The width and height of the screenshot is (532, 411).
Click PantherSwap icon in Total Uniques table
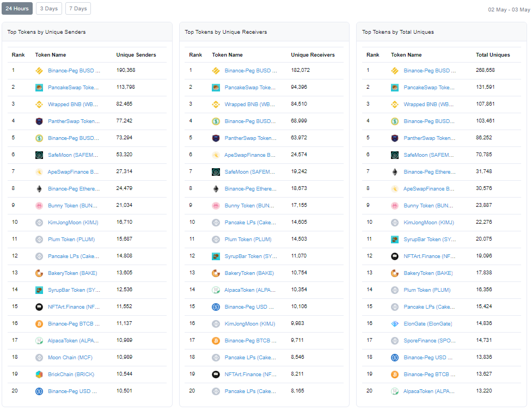click(395, 138)
